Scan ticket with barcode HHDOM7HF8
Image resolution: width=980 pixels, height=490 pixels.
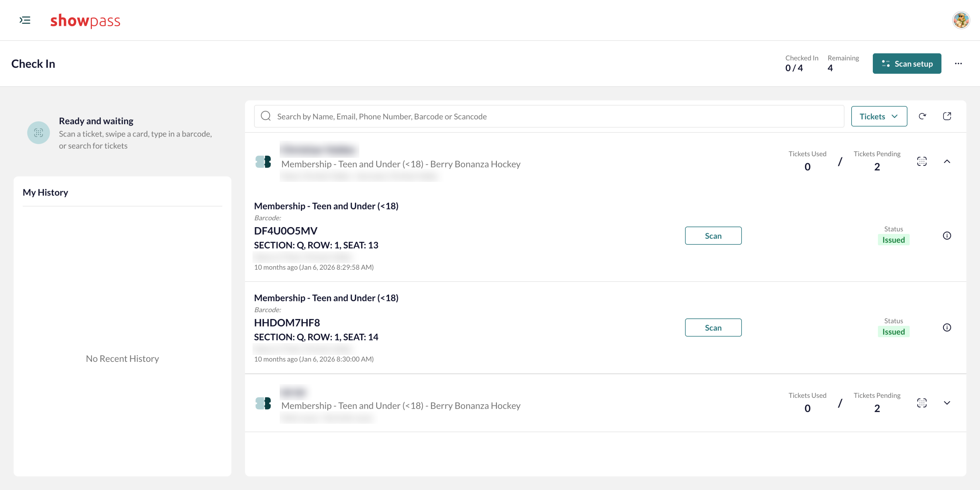click(713, 327)
